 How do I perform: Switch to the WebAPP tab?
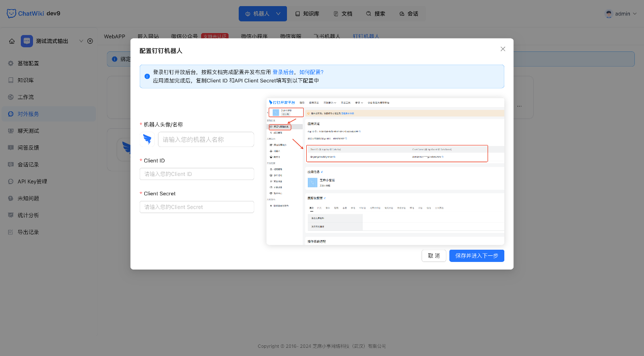[x=115, y=36]
